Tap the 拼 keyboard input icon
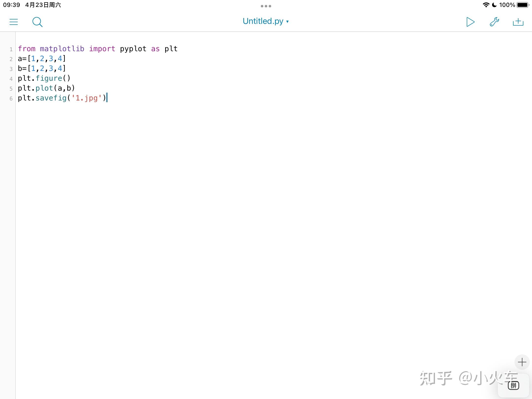The height and width of the screenshot is (399, 532). (x=514, y=385)
